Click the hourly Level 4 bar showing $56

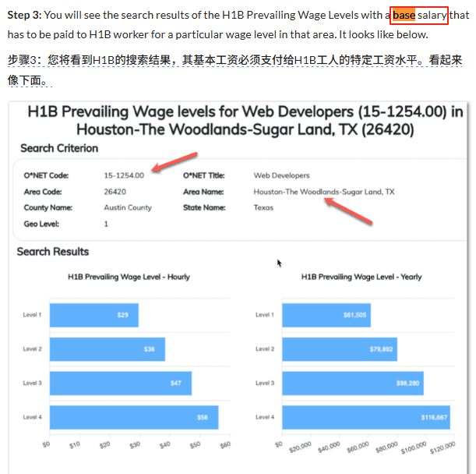(134, 417)
